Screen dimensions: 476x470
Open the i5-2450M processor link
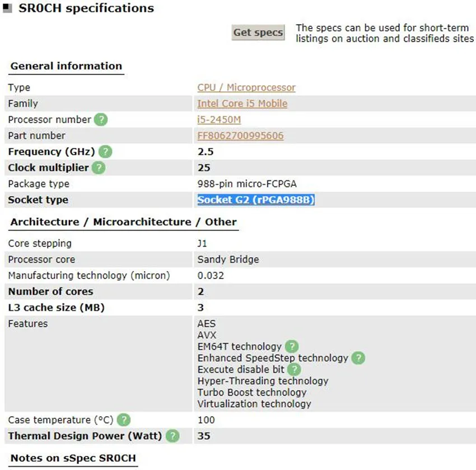pos(219,120)
